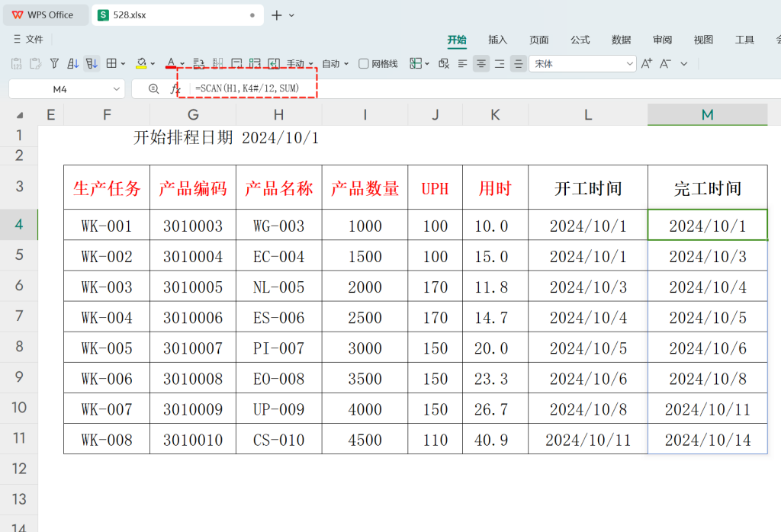The width and height of the screenshot is (781, 532).
Task: Click the column split icon
Action: tap(217, 64)
